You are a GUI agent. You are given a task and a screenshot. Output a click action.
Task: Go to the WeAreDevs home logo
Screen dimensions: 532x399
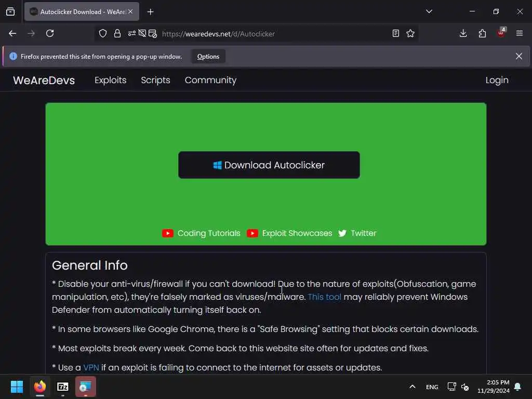[x=44, y=81]
